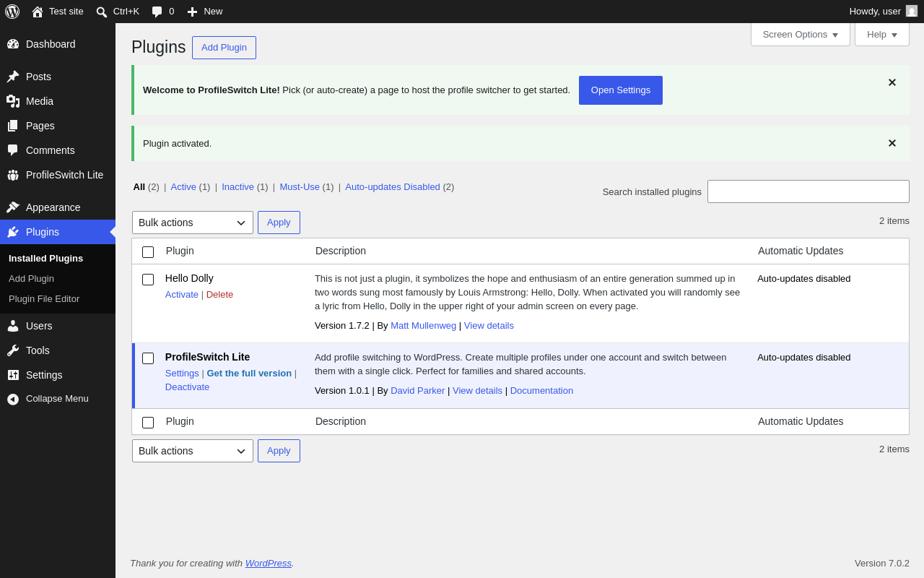Click the Search installed plugins field
Image resolution: width=924 pixels, height=578 pixels.
click(808, 191)
